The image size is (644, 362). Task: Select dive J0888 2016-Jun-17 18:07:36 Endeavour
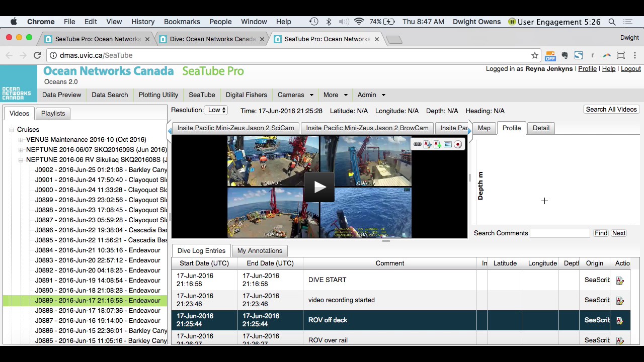[x=98, y=311]
